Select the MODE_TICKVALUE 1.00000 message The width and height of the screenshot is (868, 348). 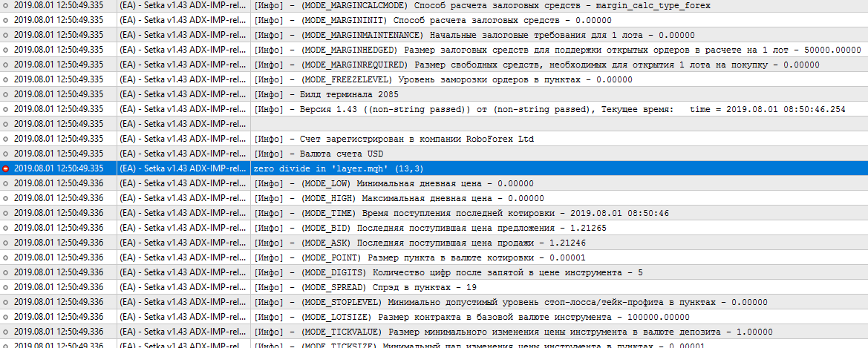pos(514,332)
